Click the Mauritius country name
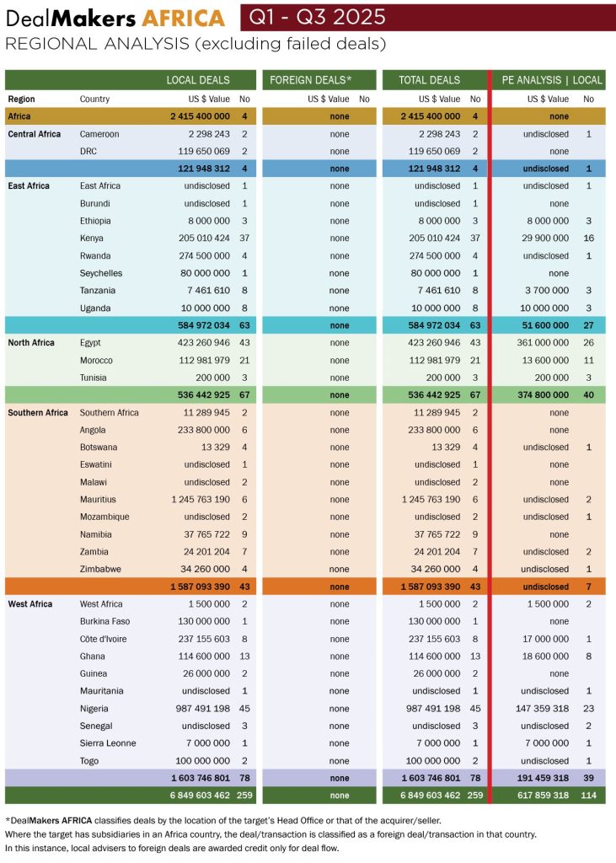The image size is (616, 863). coord(99,500)
